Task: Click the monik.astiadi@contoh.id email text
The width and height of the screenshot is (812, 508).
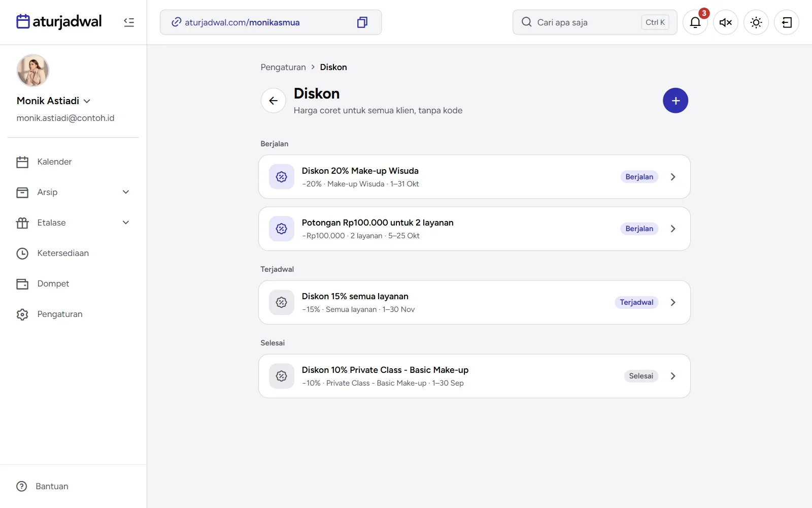Action: (x=65, y=118)
